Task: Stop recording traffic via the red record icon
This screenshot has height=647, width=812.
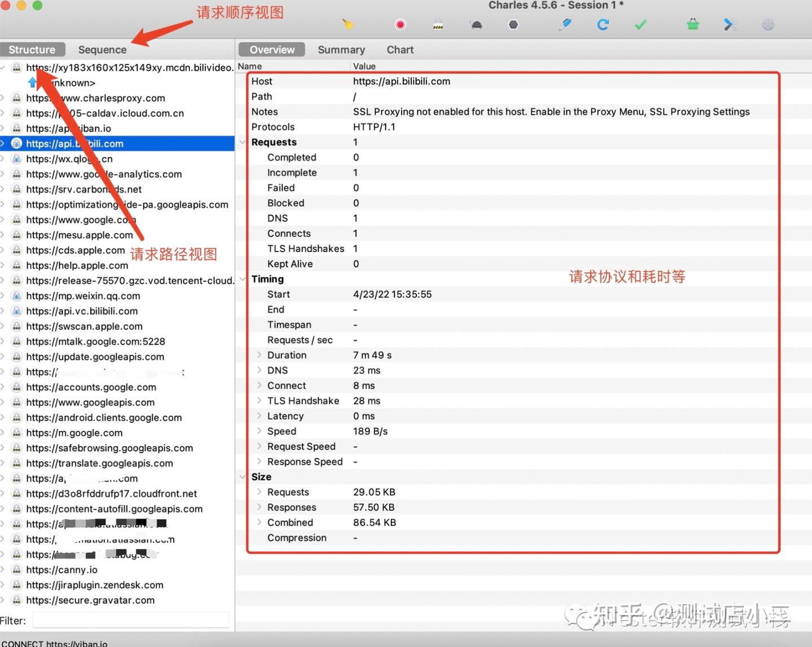Action: point(400,24)
